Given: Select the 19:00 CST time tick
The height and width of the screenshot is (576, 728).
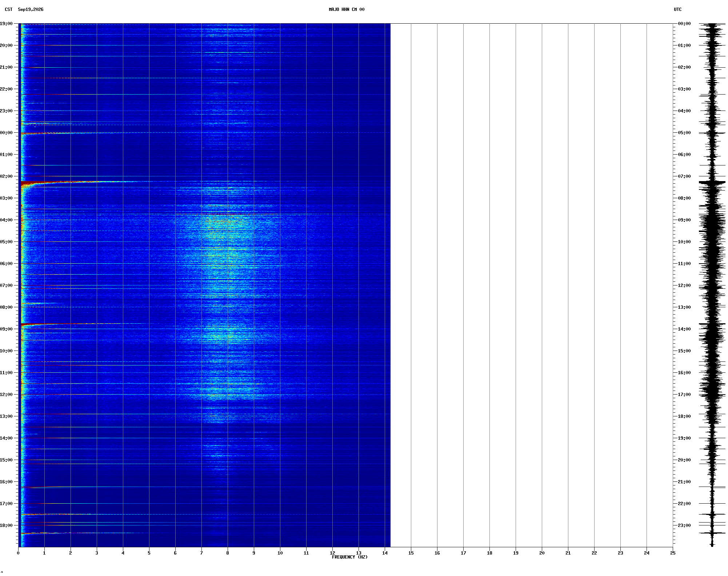Looking at the screenshot, I should click(6, 24).
